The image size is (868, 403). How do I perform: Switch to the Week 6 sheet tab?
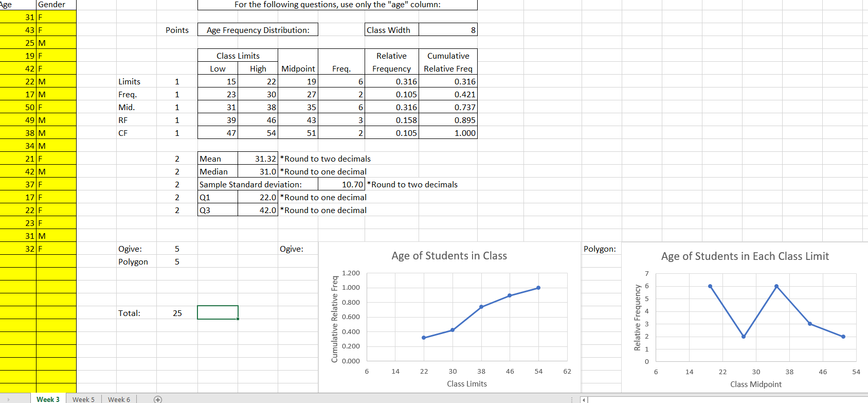point(119,399)
